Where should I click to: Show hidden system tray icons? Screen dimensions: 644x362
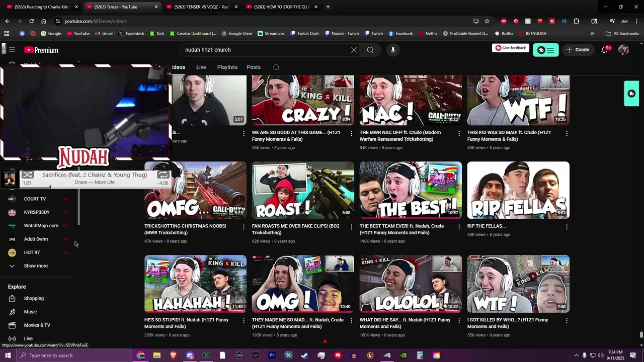click(x=576, y=355)
